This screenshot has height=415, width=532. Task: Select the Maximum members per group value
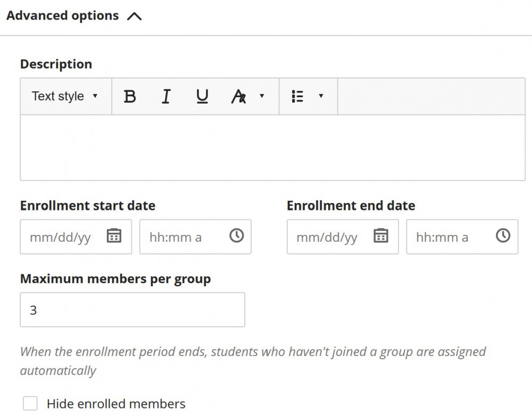tap(132, 309)
